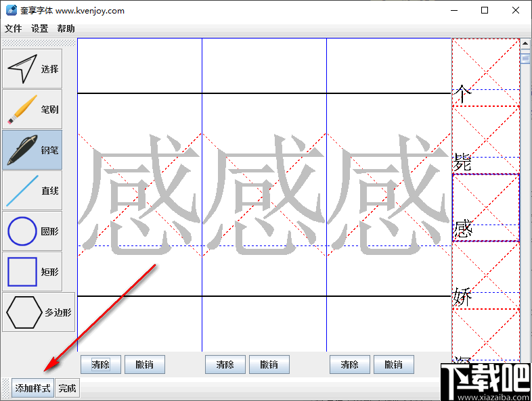Click 清除 under the third canvas
The height and width of the screenshot is (401, 532).
(x=349, y=364)
